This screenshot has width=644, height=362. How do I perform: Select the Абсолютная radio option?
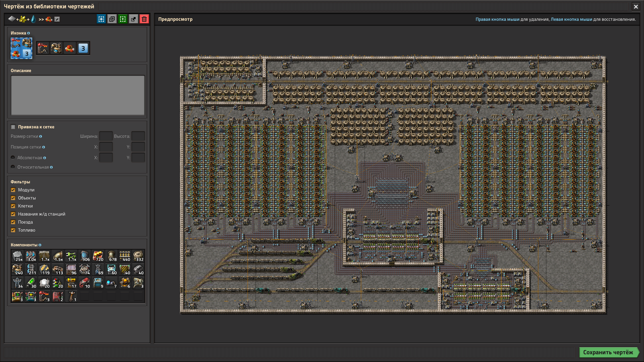(13, 158)
